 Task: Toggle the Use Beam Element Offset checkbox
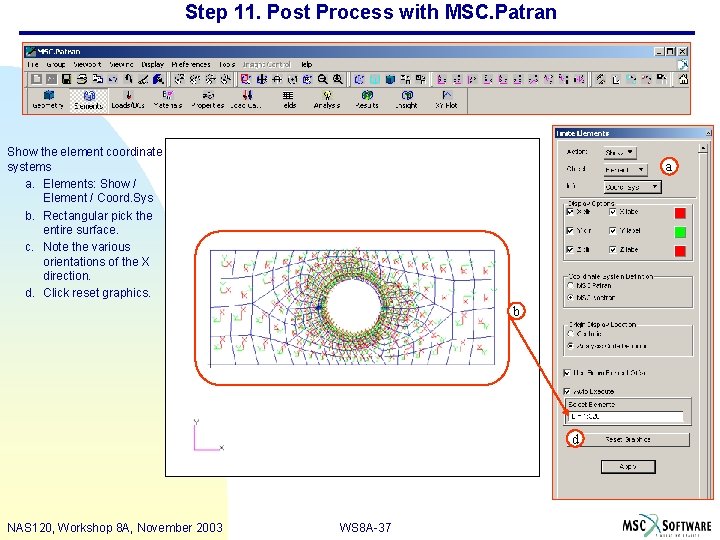[x=567, y=372]
